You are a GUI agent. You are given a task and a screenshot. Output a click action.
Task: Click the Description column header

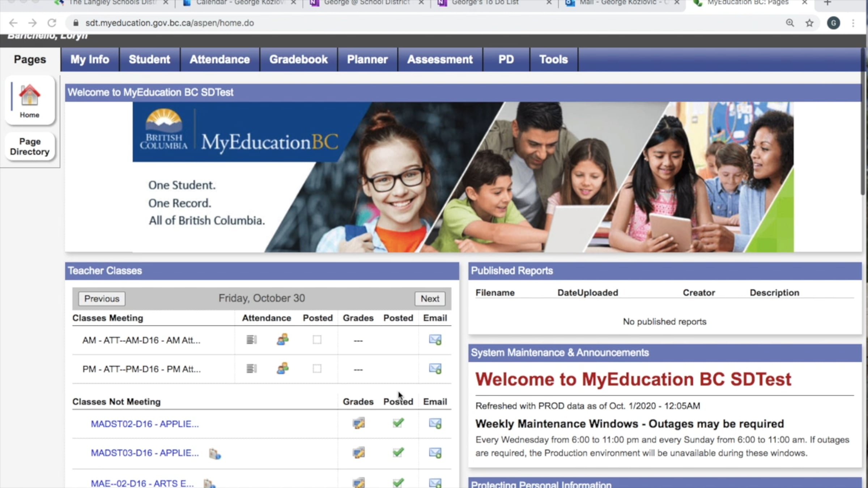click(x=774, y=293)
